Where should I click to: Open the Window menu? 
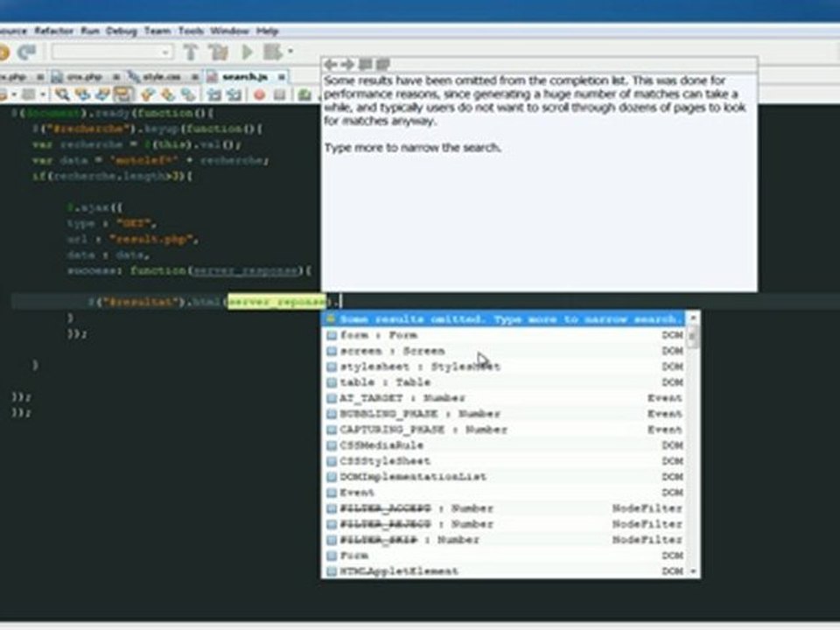[x=229, y=31]
